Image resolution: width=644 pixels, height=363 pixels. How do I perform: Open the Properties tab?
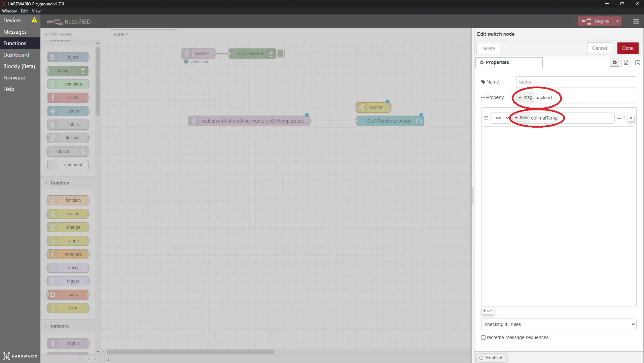(509, 62)
